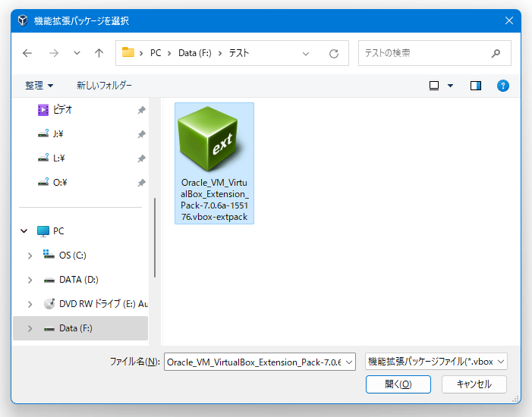532x417 pixels.
Task: Click the search magnifier icon
Action: 496,53
